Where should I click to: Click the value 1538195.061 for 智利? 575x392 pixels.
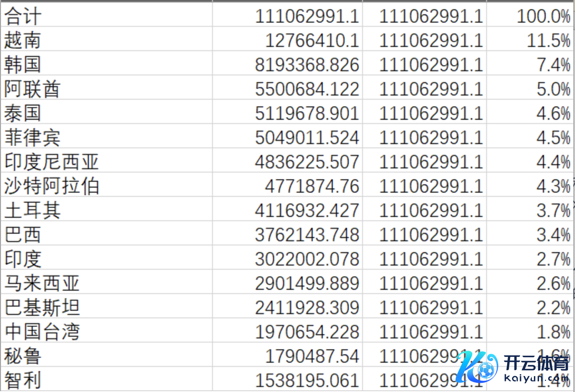307,381
